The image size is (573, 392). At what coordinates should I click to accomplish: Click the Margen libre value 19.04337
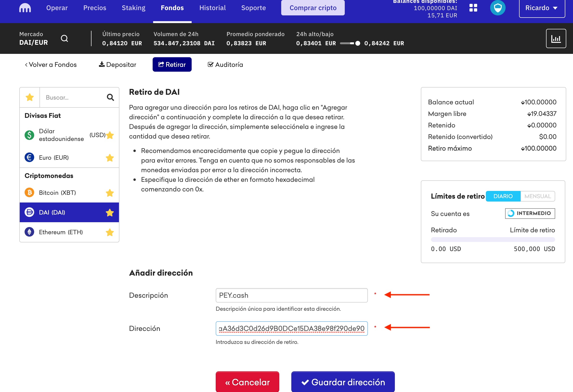pyautogui.click(x=541, y=114)
